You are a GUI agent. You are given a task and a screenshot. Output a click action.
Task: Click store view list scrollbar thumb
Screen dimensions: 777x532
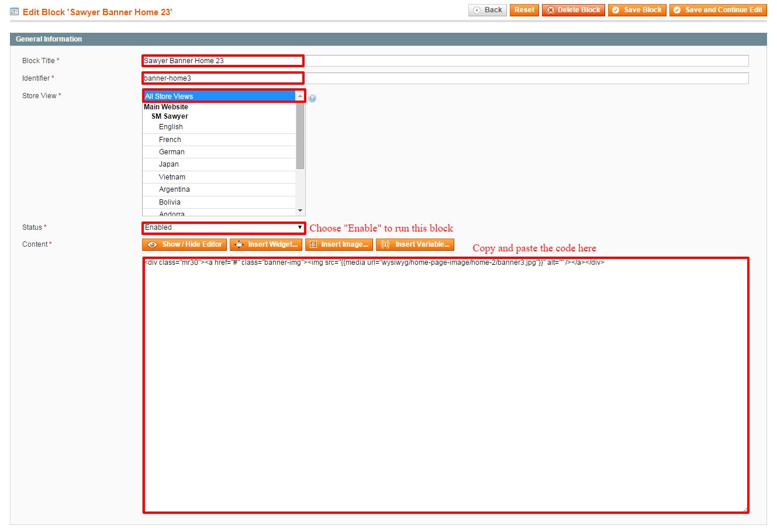tap(300, 134)
